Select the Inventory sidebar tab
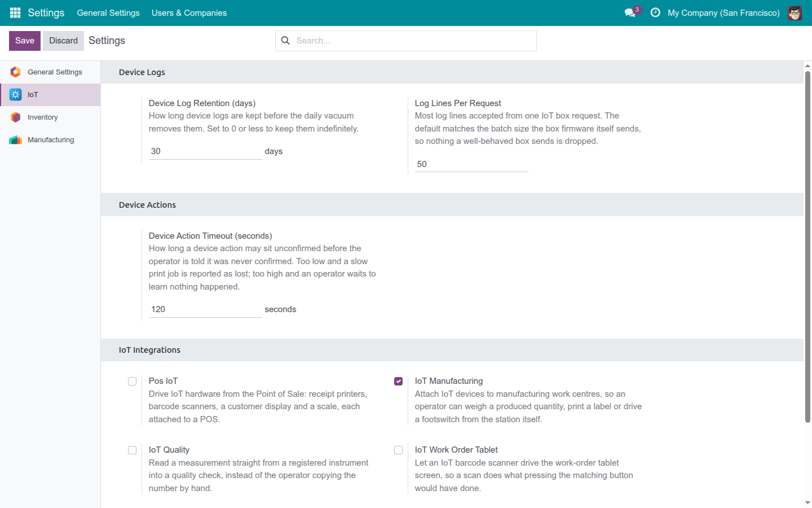The height and width of the screenshot is (508, 812). 50,117
